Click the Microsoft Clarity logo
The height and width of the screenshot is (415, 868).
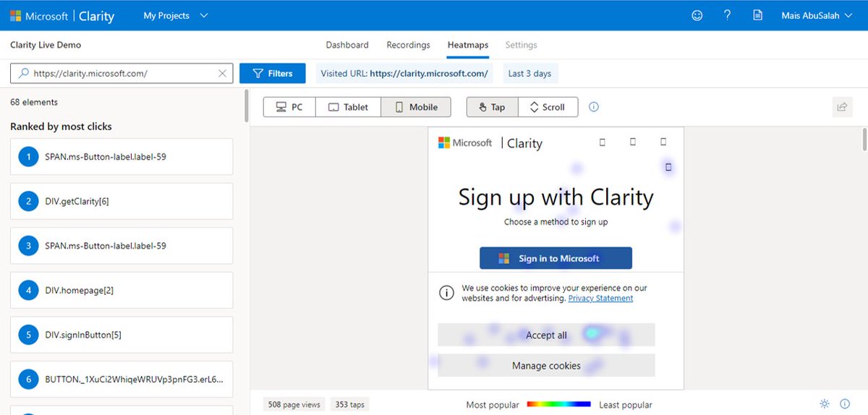point(62,16)
